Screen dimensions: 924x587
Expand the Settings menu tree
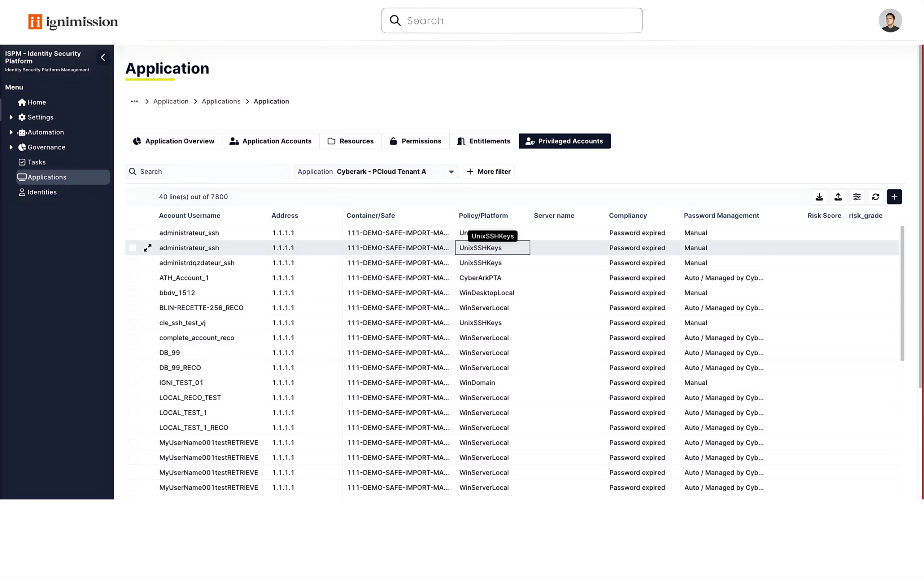(11, 117)
